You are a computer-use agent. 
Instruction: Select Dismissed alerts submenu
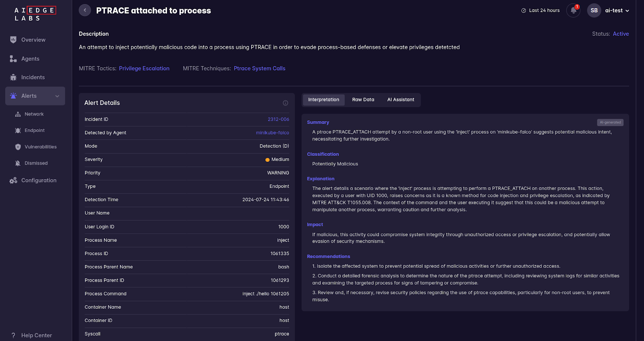point(36,163)
